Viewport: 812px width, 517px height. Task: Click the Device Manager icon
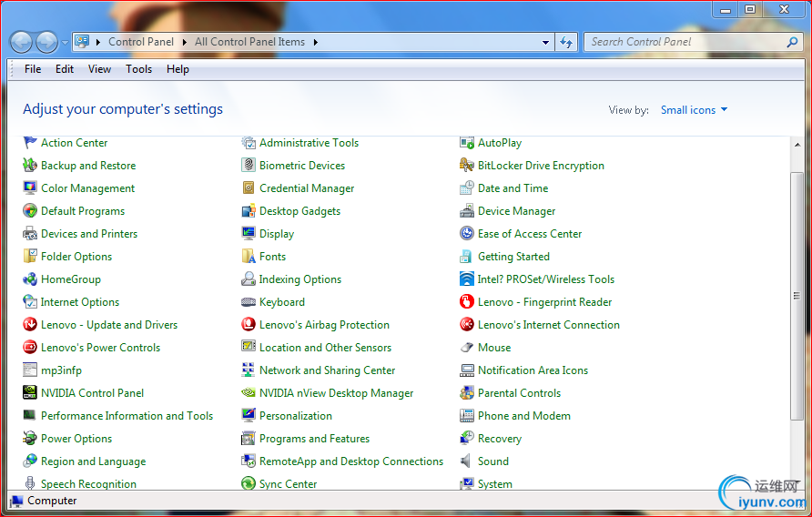click(x=467, y=211)
